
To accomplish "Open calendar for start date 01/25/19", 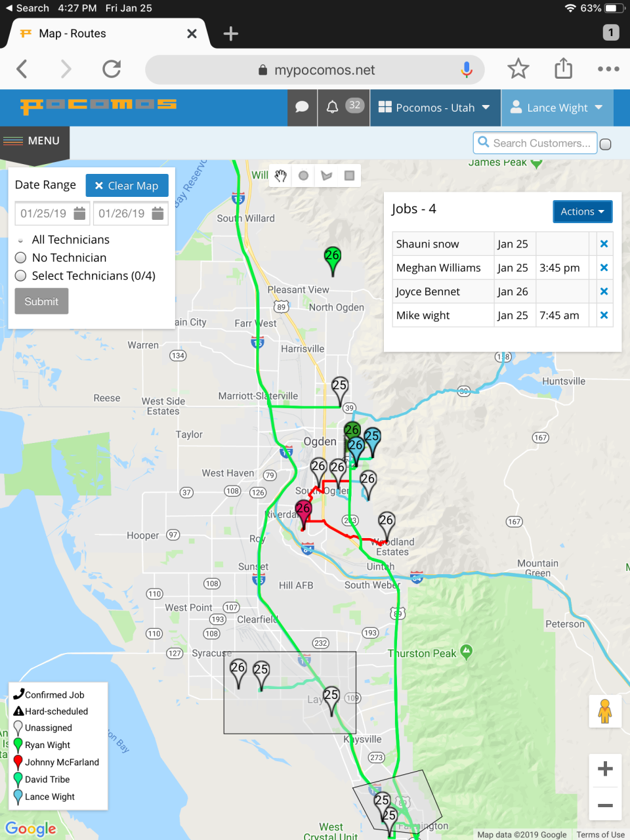I will [x=79, y=213].
